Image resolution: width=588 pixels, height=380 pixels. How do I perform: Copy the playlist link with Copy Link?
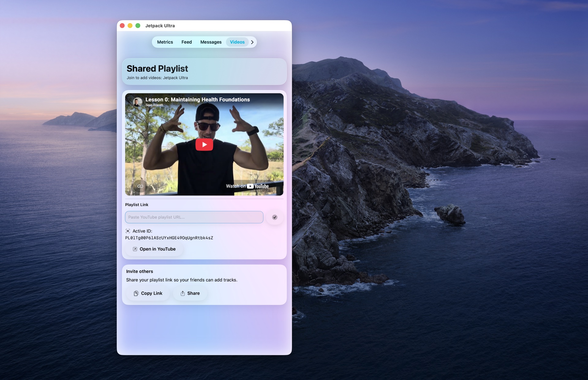(x=148, y=293)
